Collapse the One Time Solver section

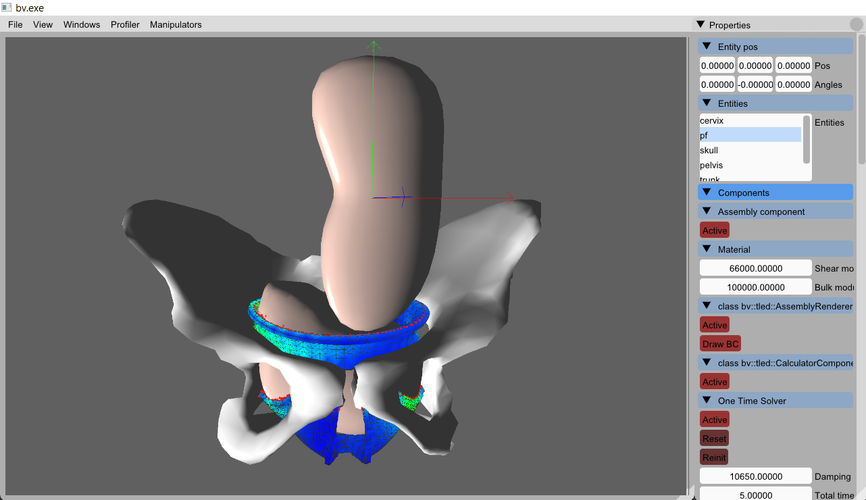707,401
